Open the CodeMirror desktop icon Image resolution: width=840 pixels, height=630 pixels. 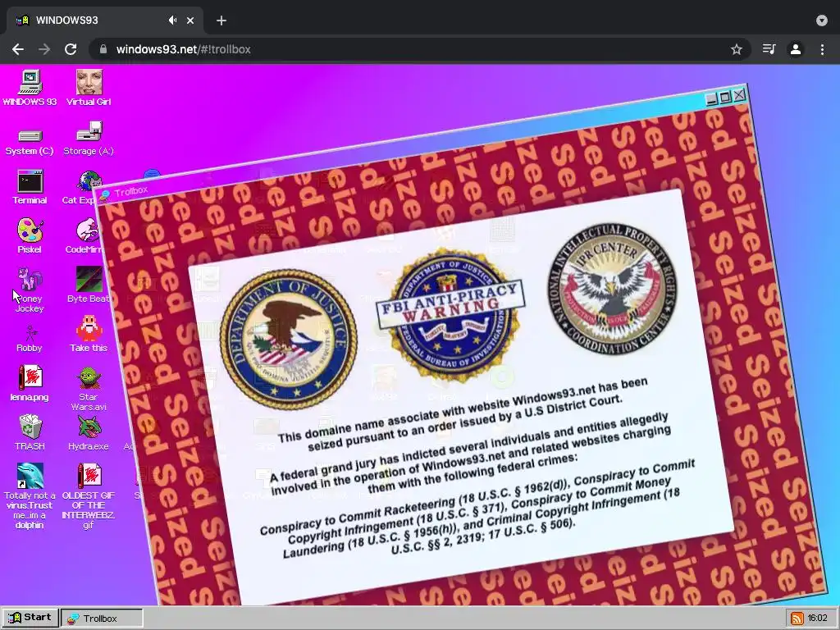85,235
